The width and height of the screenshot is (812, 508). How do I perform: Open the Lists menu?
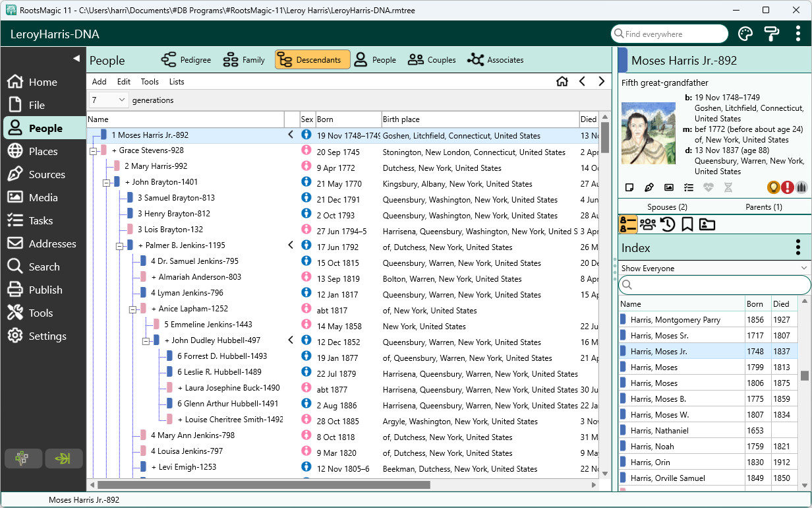[177, 82]
